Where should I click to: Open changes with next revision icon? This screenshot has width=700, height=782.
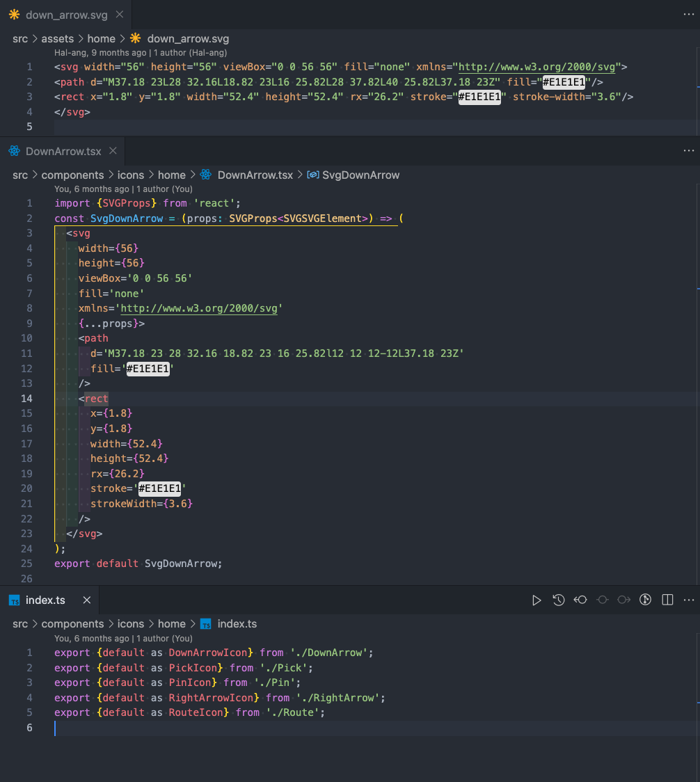(x=623, y=600)
